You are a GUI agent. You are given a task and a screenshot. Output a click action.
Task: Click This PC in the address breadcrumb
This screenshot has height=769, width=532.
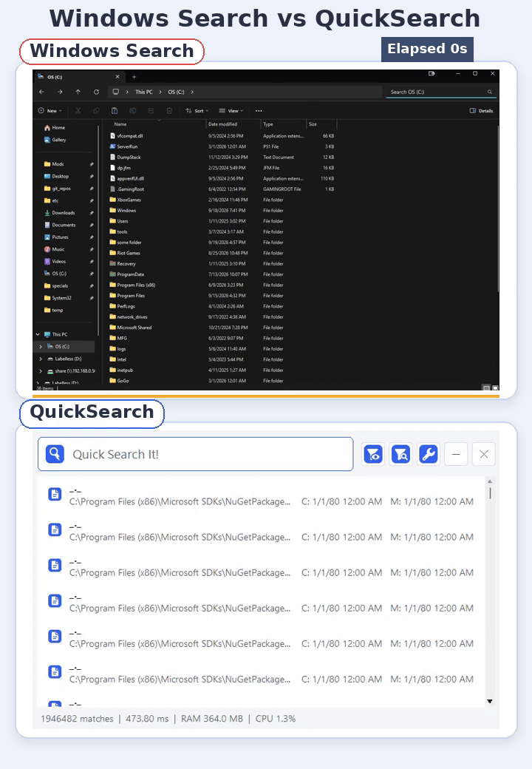coord(144,92)
